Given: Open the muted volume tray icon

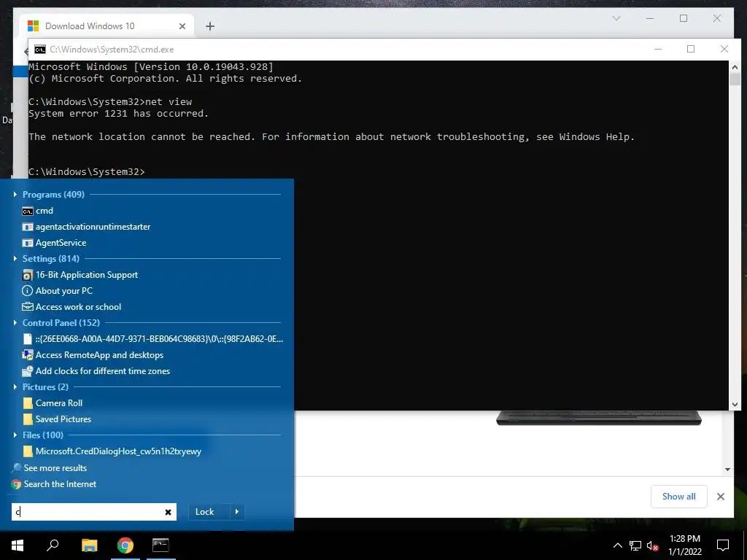Looking at the screenshot, I should point(652,545).
